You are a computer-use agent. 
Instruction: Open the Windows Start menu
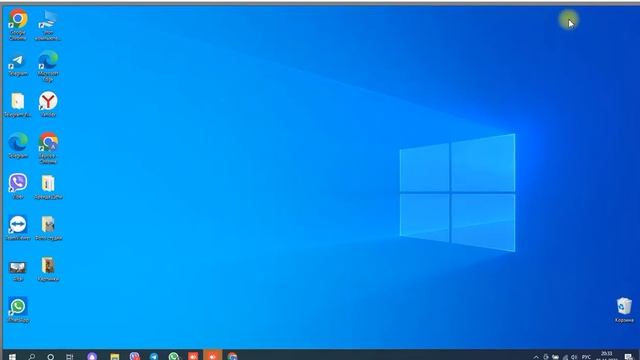coord(12,356)
